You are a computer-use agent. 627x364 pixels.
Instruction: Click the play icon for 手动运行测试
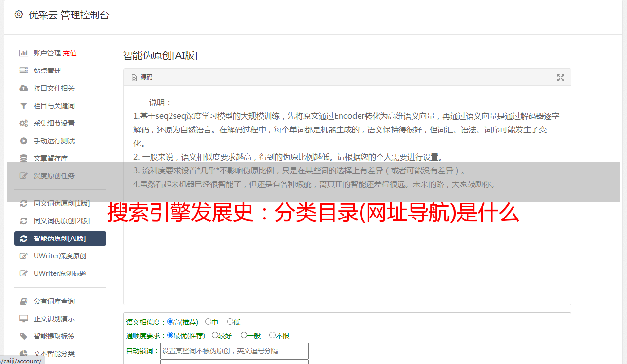click(x=23, y=141)
